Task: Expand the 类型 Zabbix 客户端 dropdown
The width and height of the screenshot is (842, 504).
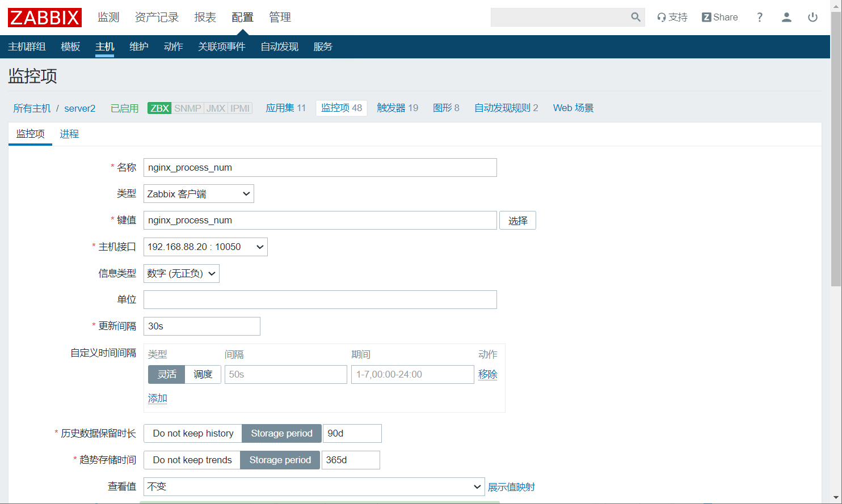Action: tap(199, 194)
